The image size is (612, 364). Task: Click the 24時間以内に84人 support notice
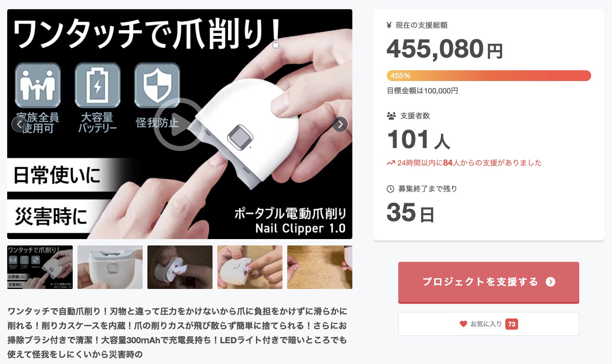point(464,163)
